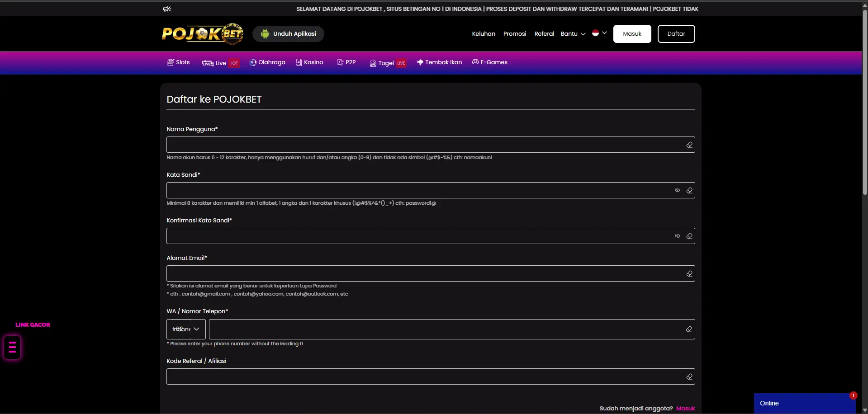Open the Bantu dropdown menu
The width and height of the screenshot is (868, 414).
pos(572,33)
